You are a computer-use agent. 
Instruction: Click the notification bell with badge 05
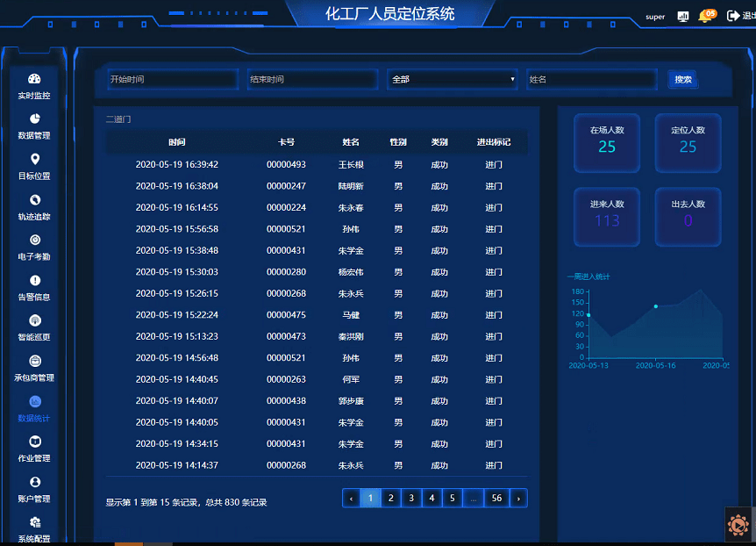point(706,16)
